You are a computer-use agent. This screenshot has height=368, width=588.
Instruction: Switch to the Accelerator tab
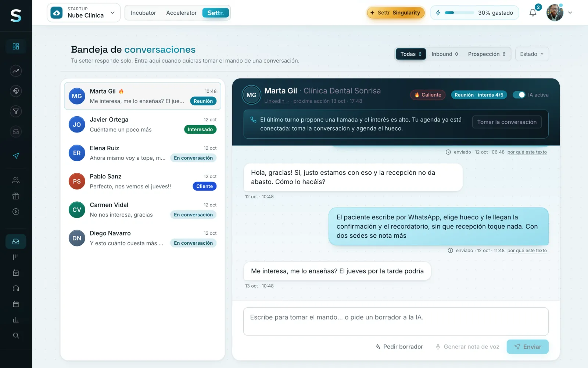tap(182, 13)
